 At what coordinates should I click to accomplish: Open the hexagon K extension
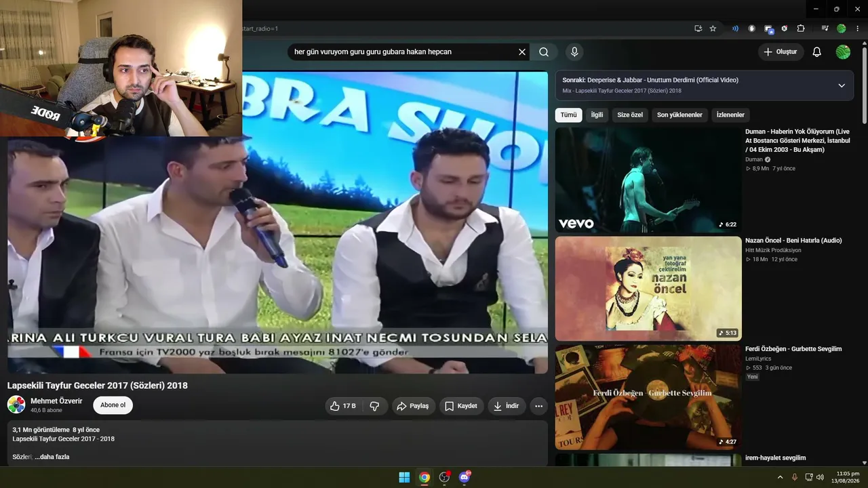tap(785, 28)
